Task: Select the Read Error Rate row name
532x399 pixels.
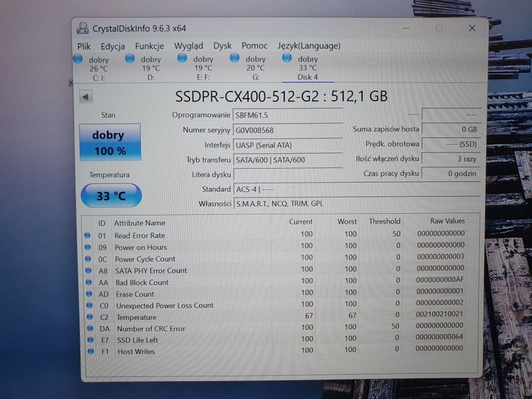Action: click(140, 235)
